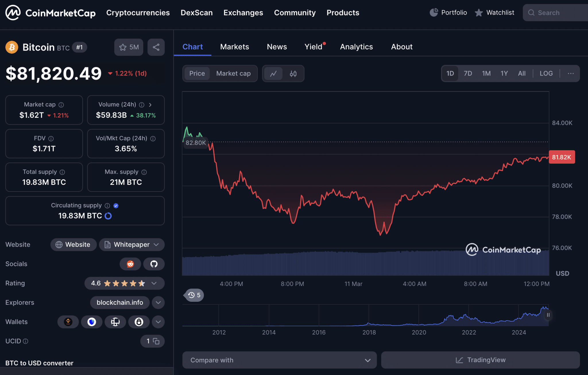Switch chart to Market cap
This screenshot has width=588, height=375.
[233, 74]
